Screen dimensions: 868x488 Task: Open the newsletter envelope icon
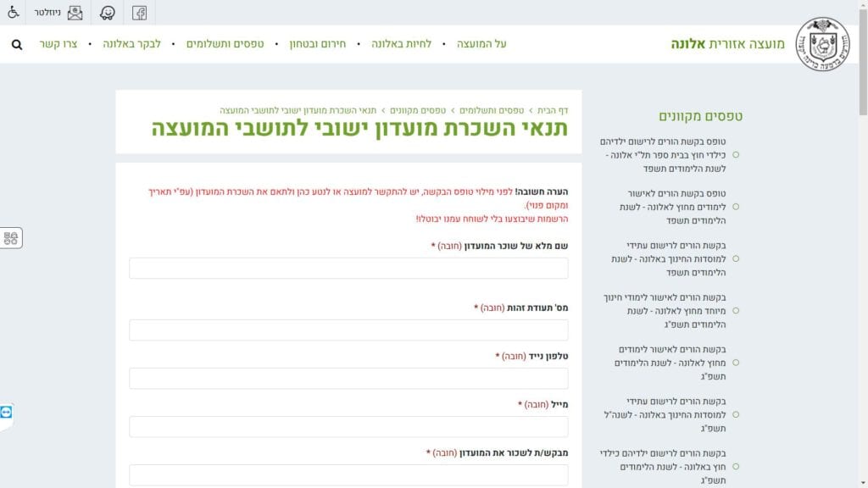tap(75, 13)
